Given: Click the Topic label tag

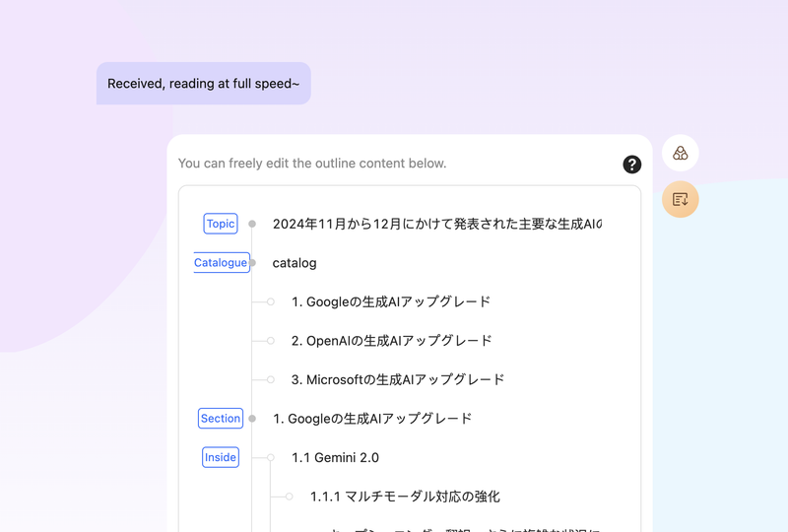Looking at the screenshot, I should tap(221, 224).
